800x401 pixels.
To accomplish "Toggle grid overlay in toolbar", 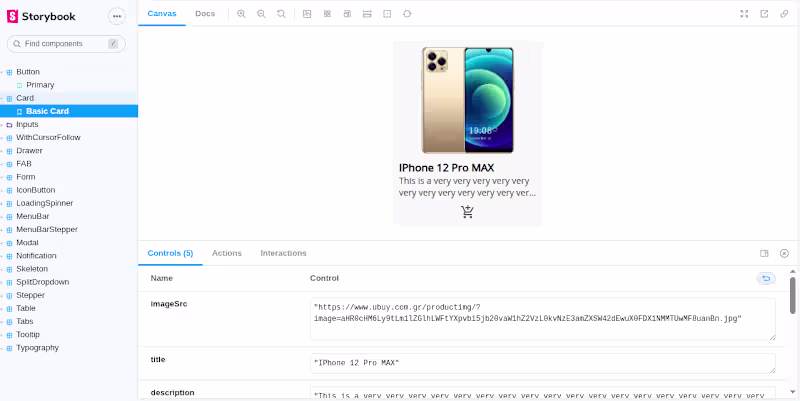I will pos(327,14).
